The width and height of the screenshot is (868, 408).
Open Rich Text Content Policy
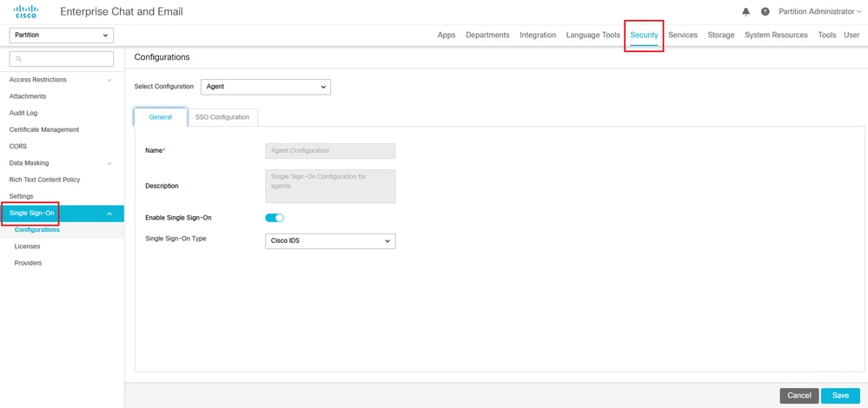pos(45,180)
